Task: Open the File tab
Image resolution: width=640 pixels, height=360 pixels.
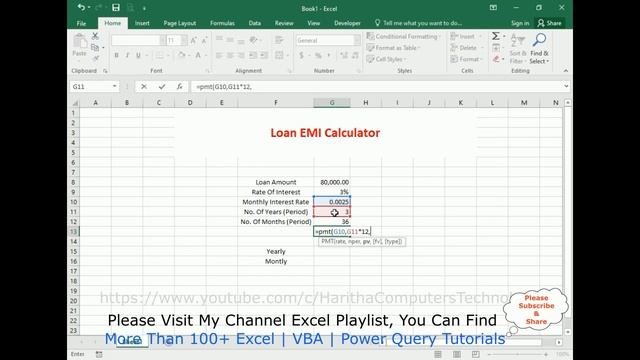Action: [81, 23]
